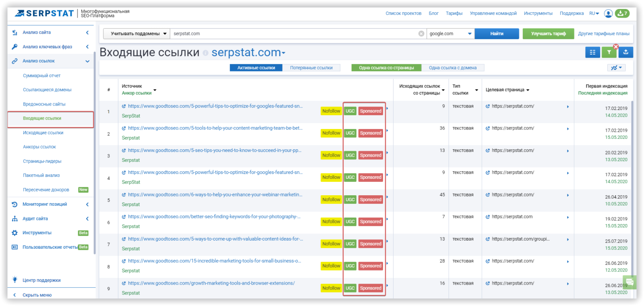
Task: Click the Найти search button
Action: tap(497, 34)
